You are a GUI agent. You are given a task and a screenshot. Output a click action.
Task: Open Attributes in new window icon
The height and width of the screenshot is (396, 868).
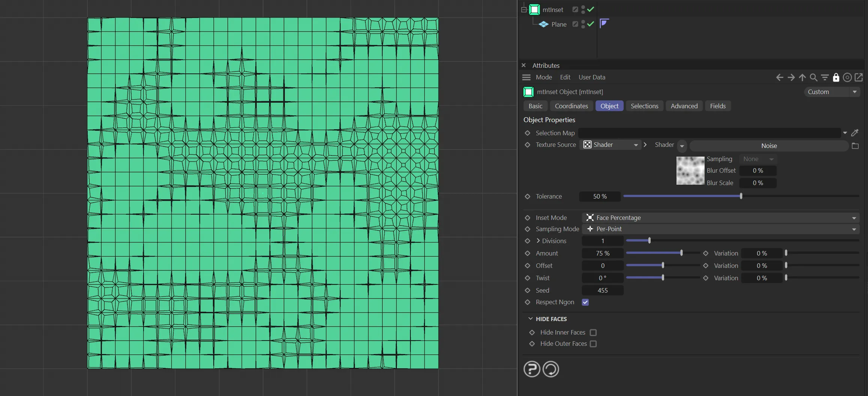tap(859, 77)
